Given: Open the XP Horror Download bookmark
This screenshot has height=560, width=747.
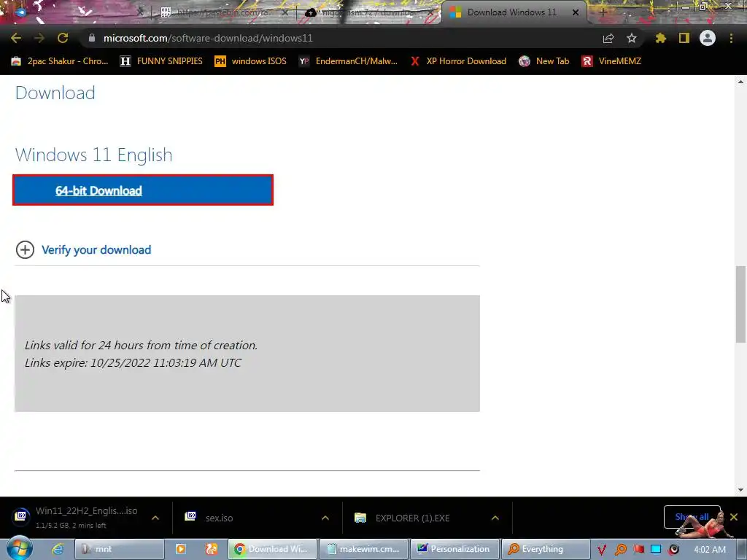Looking at the screenshot, I should 458,61.
